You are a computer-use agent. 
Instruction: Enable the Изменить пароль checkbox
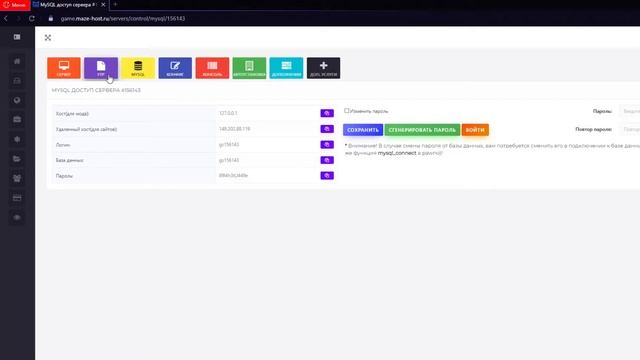coord(347,111)
